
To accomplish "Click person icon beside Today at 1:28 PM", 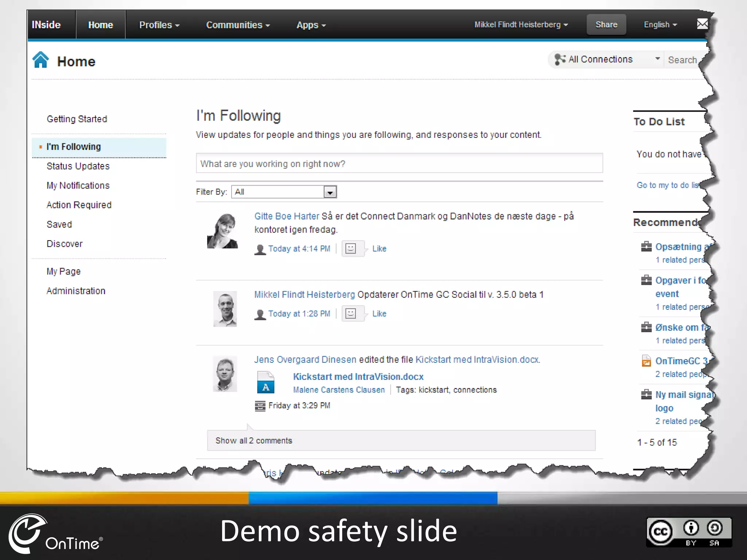I will [260, 314].
